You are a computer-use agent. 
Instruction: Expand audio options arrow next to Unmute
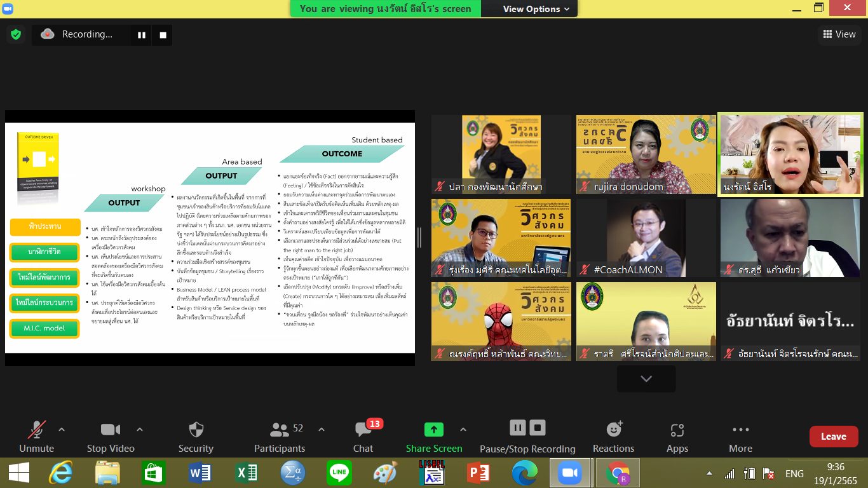coord(62,430)
